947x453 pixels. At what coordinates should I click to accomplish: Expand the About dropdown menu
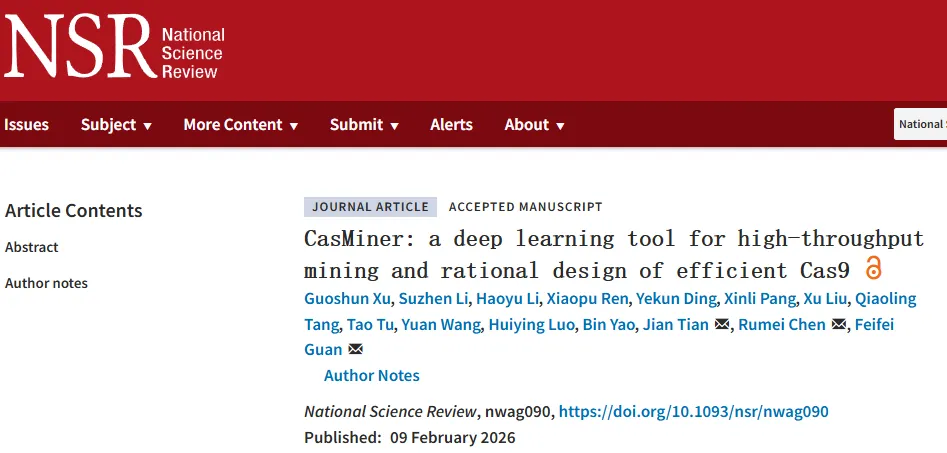point(534,124)
